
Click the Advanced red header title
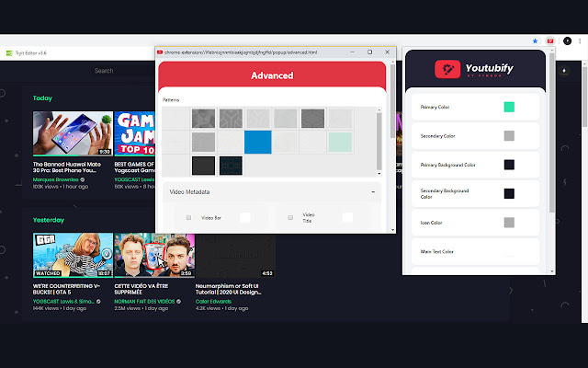(272, 75)
